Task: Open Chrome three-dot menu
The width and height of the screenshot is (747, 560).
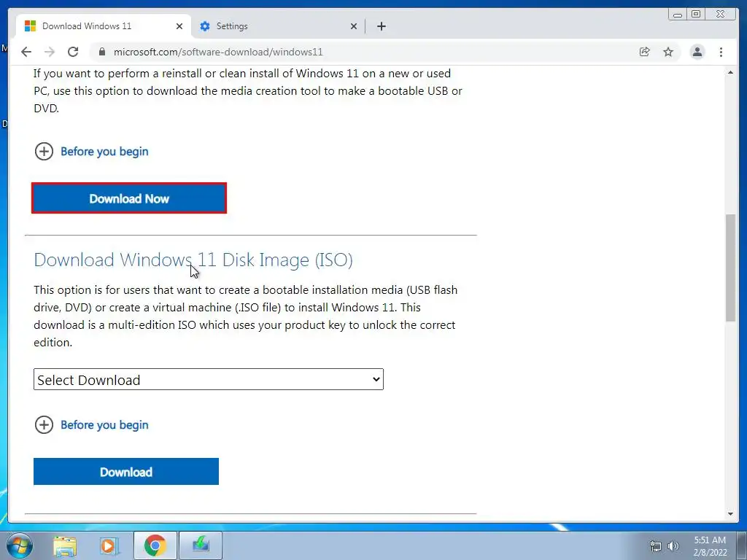Action: point(721,52)
